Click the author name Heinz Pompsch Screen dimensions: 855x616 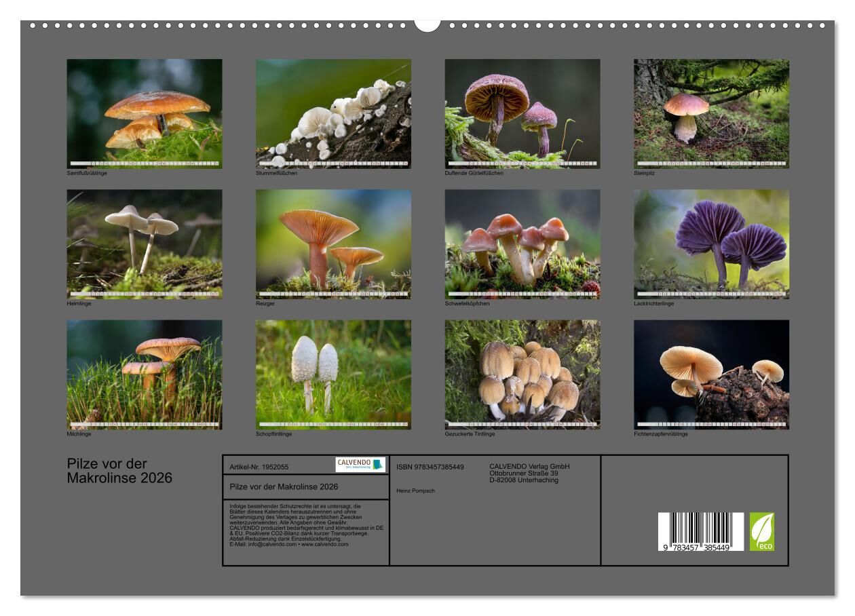tap(416, 490)
